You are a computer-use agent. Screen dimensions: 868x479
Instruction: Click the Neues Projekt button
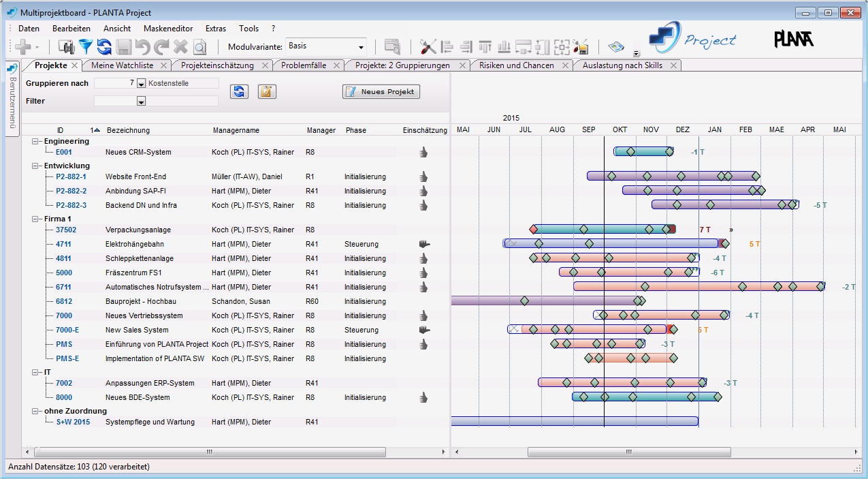(381, 92)
